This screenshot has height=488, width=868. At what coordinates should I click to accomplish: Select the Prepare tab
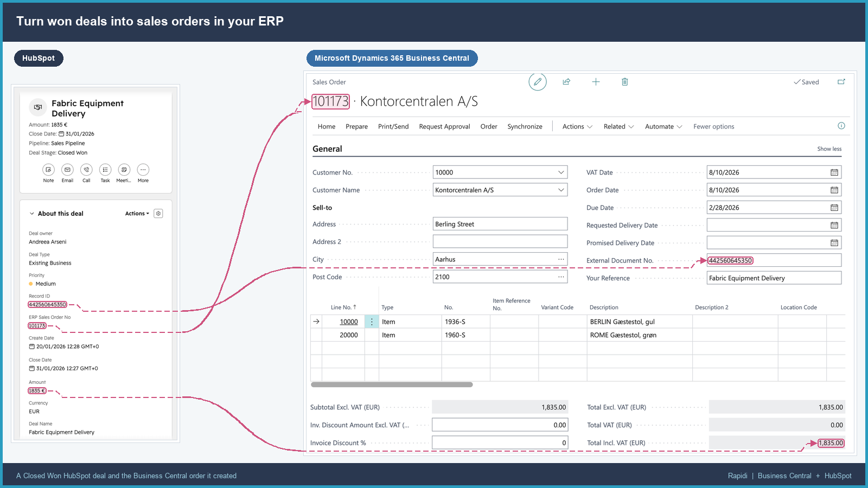[356, 126]
